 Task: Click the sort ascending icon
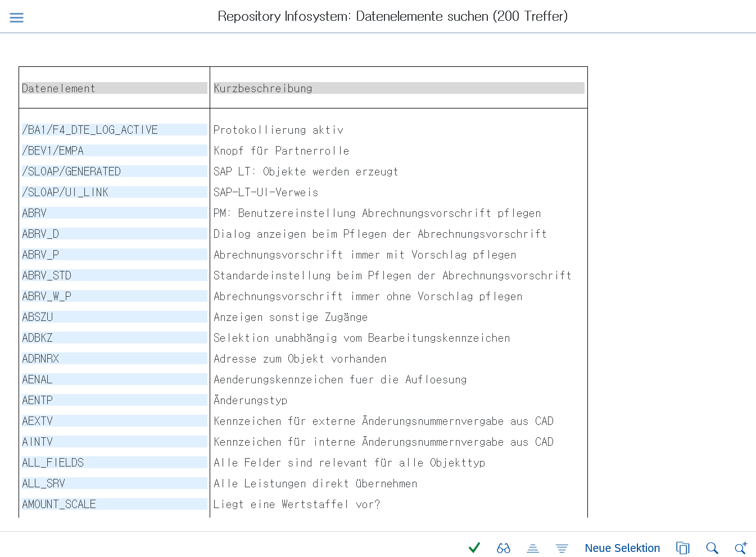(x=533, y=548)
